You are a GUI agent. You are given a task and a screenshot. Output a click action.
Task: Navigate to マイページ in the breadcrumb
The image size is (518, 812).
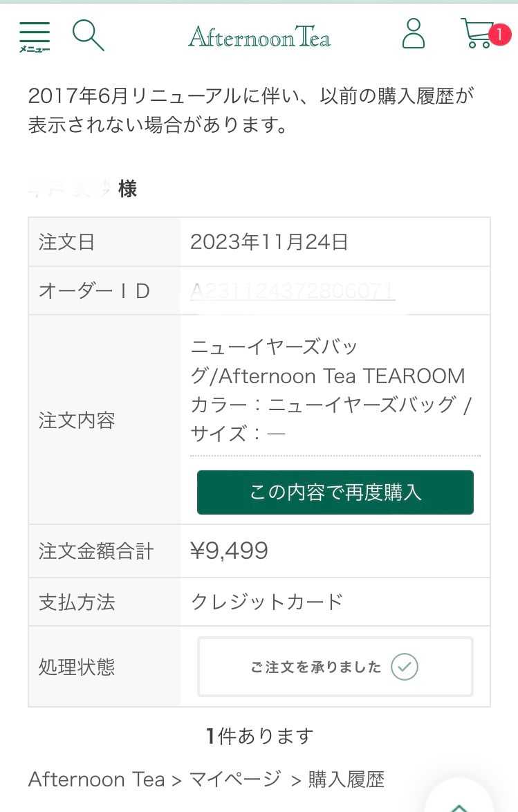(236, 779)
